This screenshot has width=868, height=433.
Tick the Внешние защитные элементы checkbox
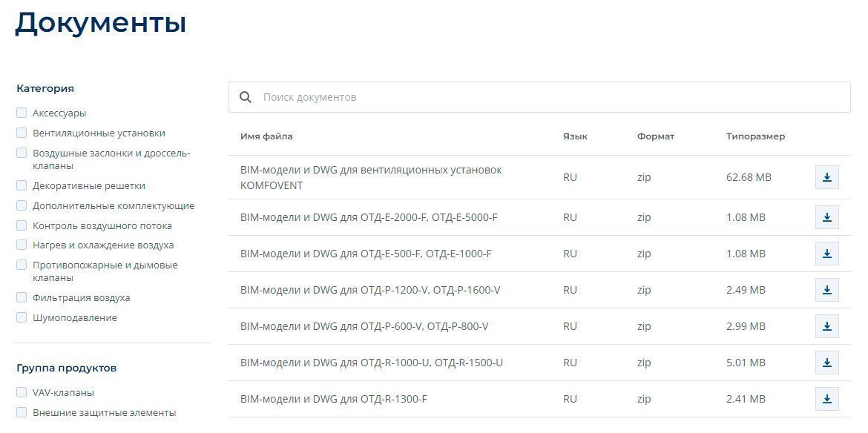point(22,413)
